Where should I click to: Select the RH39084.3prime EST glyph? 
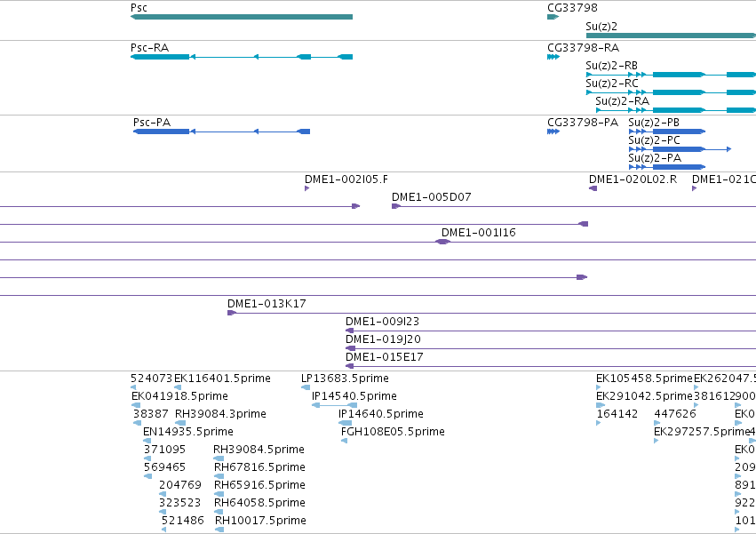[180, 423]
